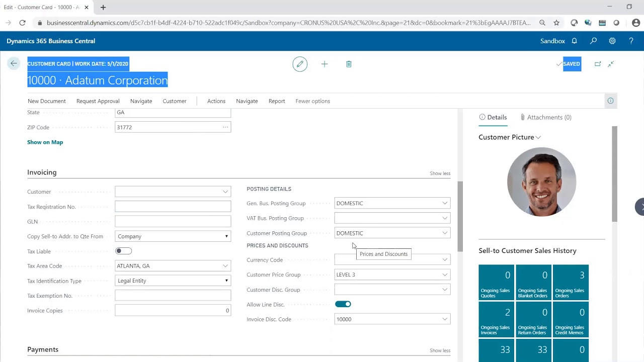Click the search magnifier in blue header
Image resolution: width=644 pixels, height=362 pixels.
[x=593, y=41]
